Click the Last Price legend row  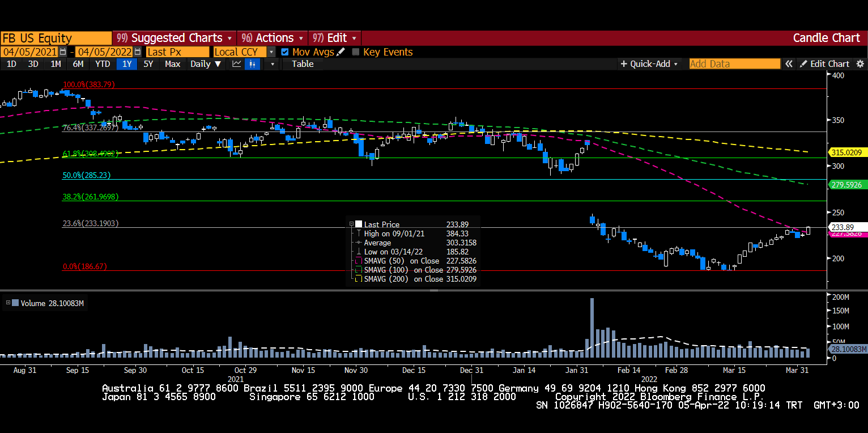coord(413,224)
